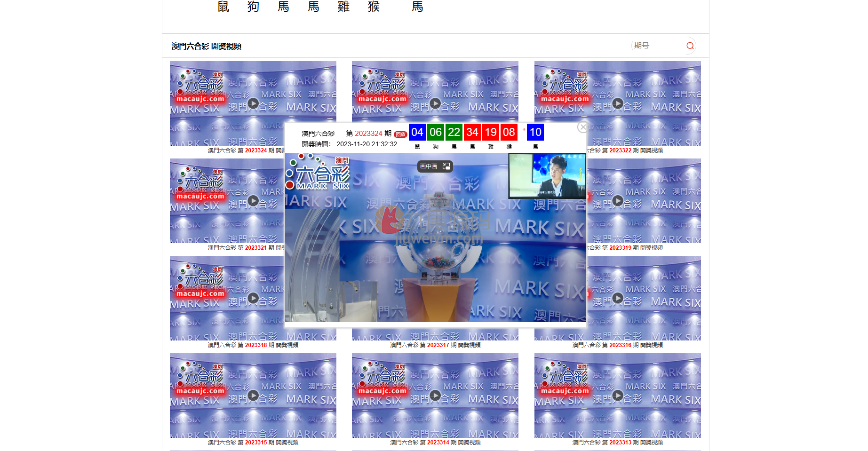Click the draw video player in the popup
Image resolution: width=868 pixels, height=451 pixels.
436,237
